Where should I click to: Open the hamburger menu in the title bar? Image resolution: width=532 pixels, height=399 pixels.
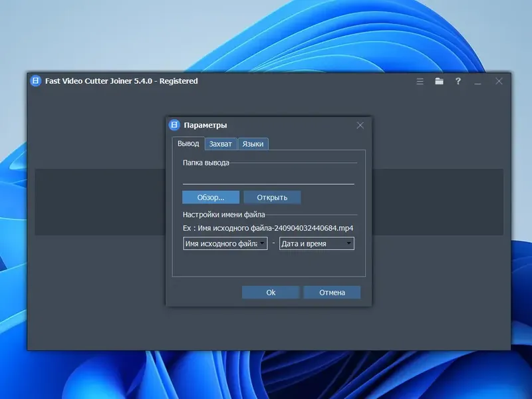(420, 81)
